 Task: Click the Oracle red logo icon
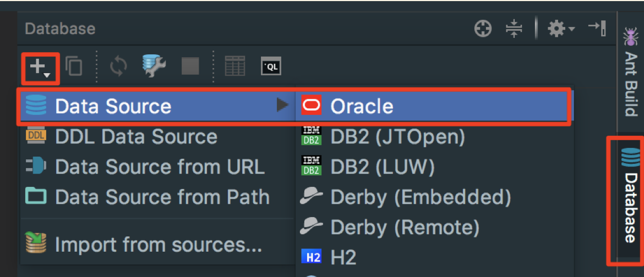coord(312,106)
